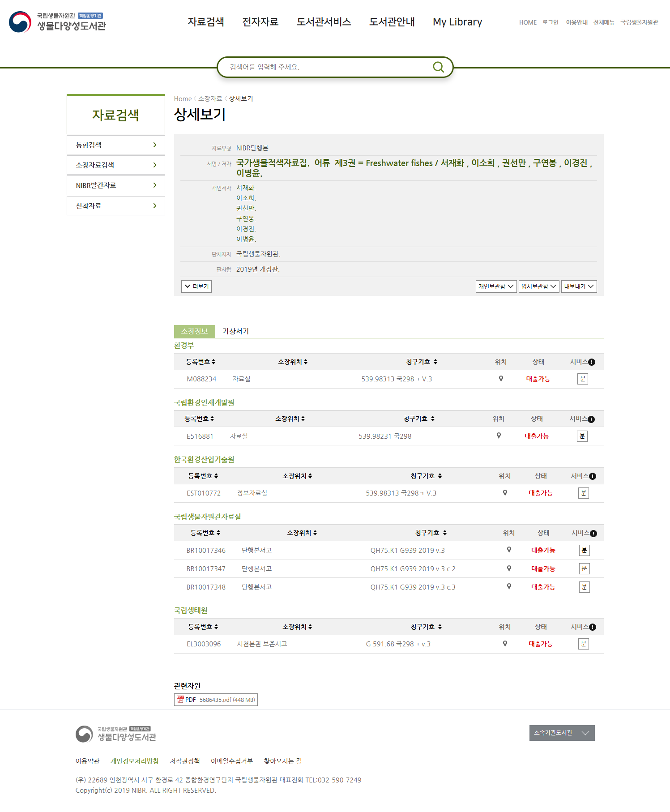Open the 도서관서비스 top menu
Screen dimensions: 670x812
[x=324, y=22]
